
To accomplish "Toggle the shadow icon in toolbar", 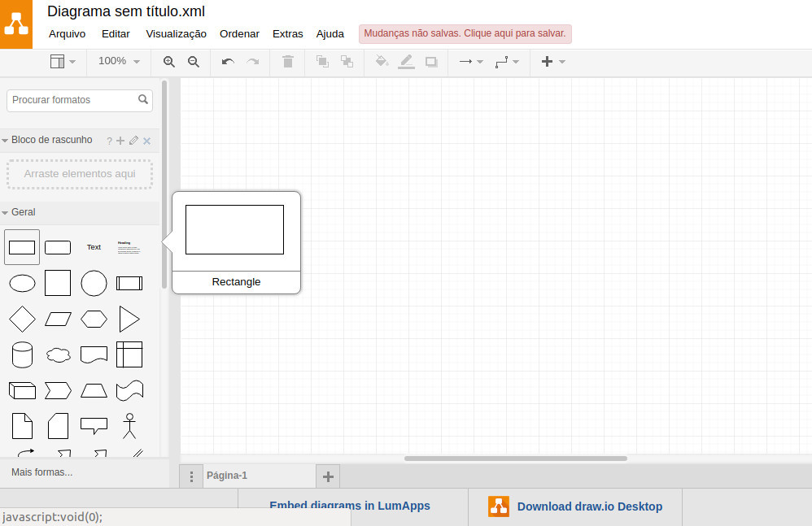I will [x=431, y=62].
